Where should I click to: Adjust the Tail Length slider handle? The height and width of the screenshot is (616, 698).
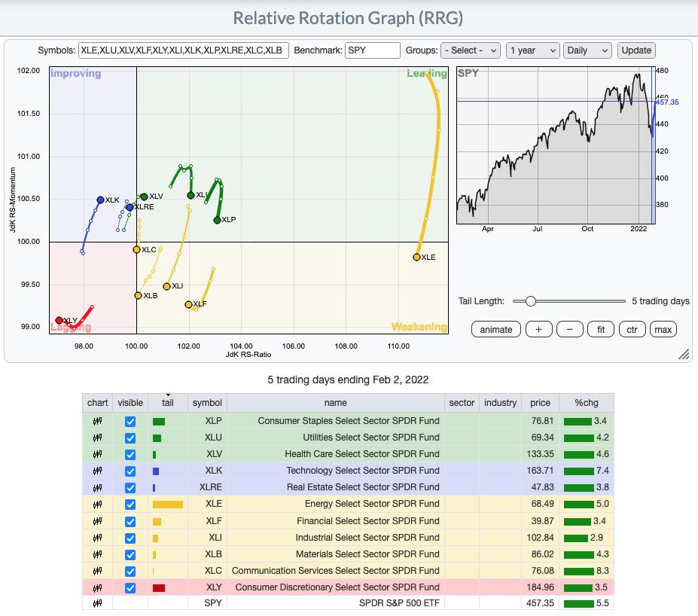pos(530,301)
